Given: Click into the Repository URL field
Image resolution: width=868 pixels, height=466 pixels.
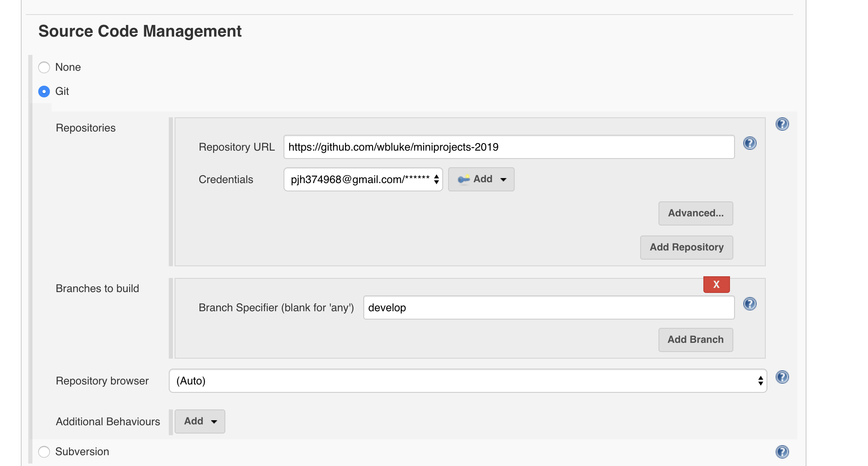Looking at the screenshot, I should pyautogui.click(x=509, y=147).
